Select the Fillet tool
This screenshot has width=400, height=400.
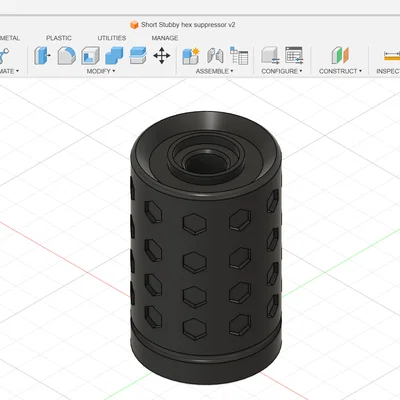66,55
